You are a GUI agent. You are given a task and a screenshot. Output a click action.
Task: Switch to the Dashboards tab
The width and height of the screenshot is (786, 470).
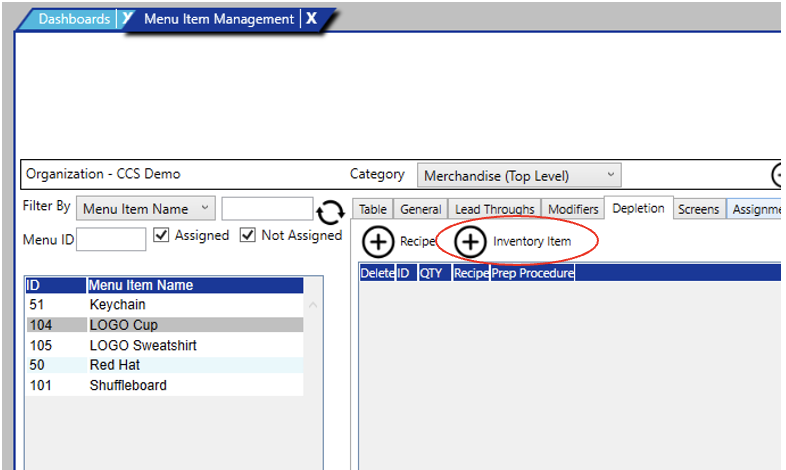tap(74, 19)
